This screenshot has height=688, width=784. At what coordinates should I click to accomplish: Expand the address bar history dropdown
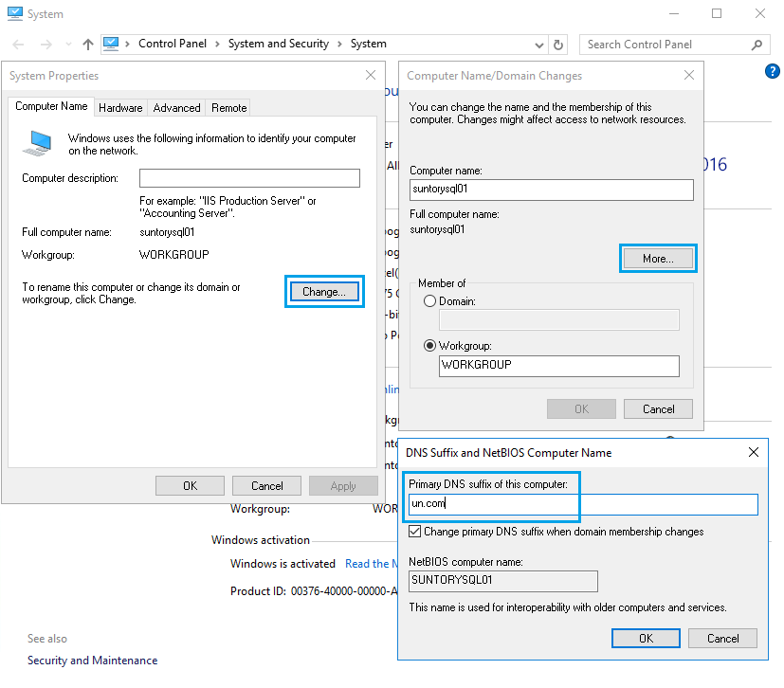point(539,45)
